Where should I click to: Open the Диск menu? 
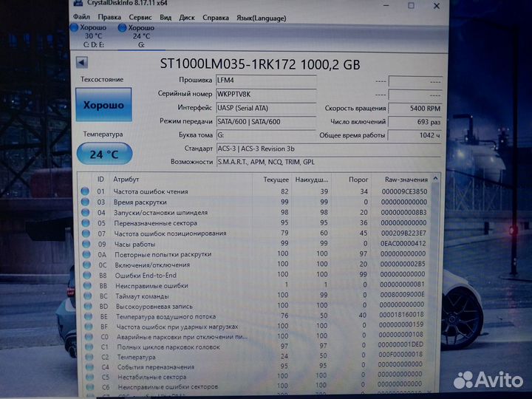(187, 18)
